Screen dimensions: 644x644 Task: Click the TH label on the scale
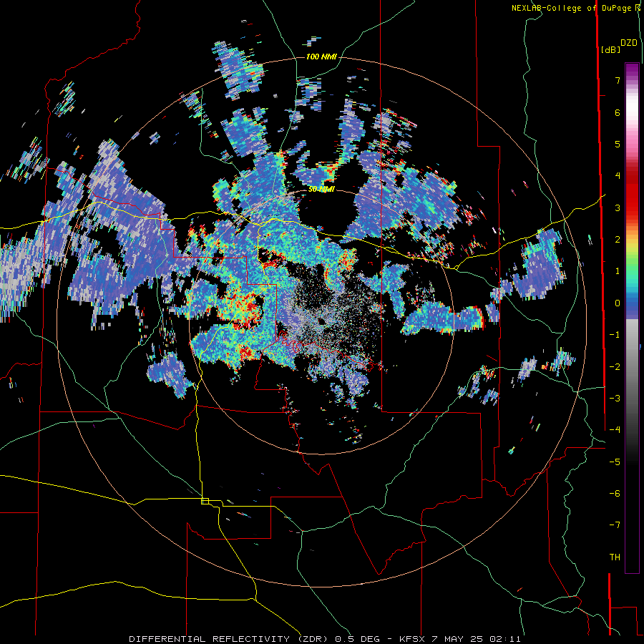pos(615,557)
